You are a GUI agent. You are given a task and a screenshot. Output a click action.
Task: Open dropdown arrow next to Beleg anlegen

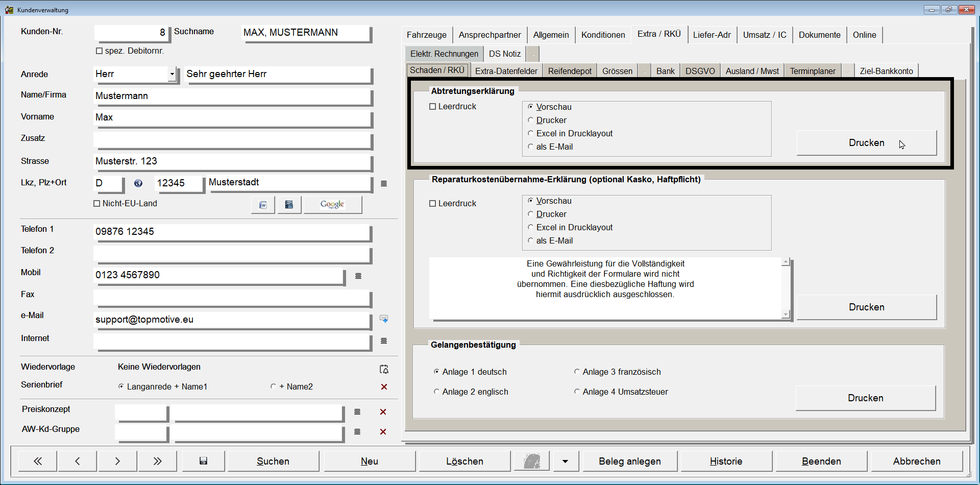[565, 461]
